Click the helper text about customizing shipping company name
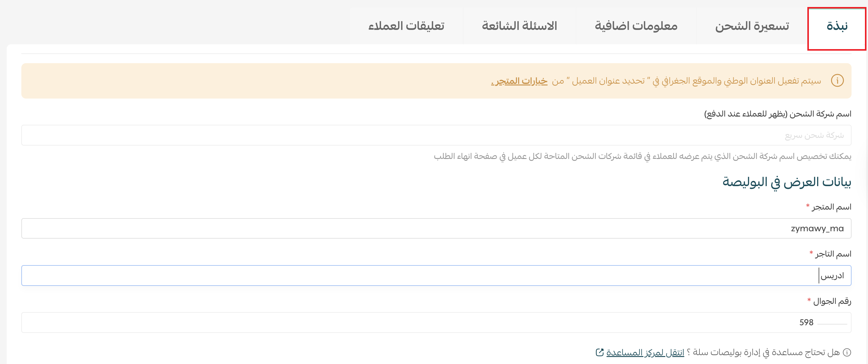 642,156
